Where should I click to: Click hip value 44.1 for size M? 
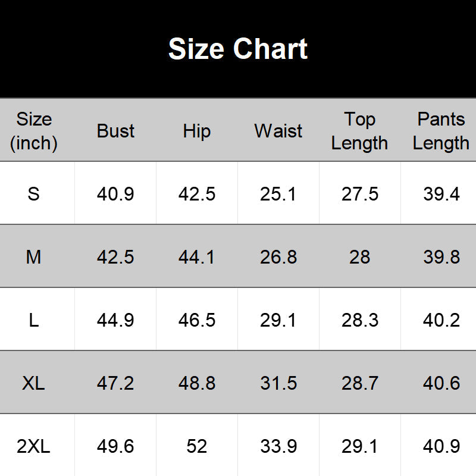(197, 257)
